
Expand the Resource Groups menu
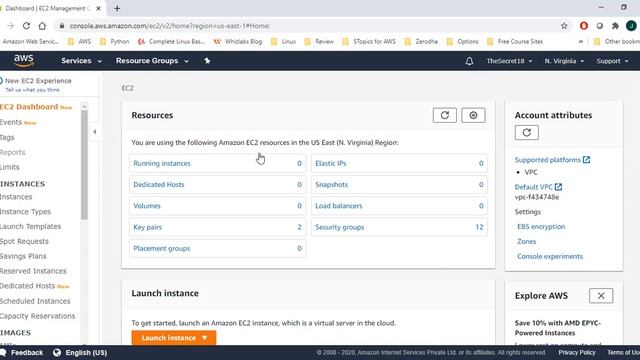(x=152, y=61)
